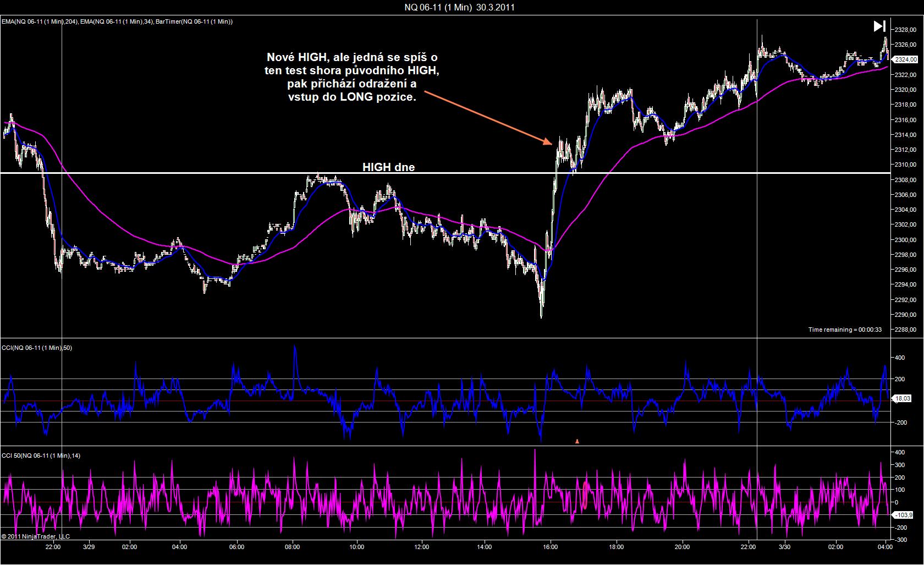Click the 2288,00 price axis label
The image size is (924, 565).
(905, 330)
